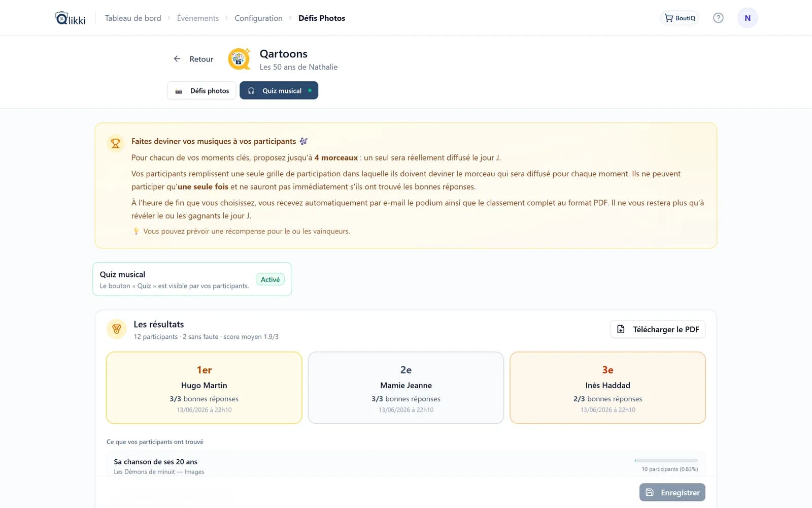Click the lightbulb tip icon

click(136, 231)
